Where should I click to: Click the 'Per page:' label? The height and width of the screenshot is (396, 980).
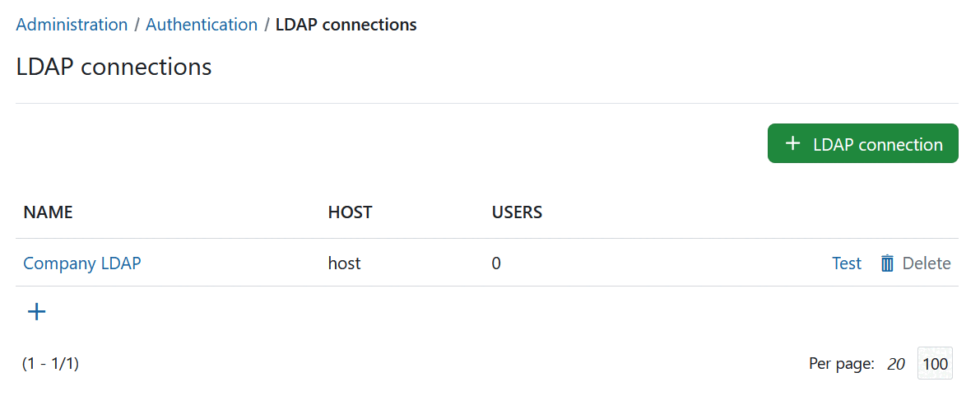[841, 364]
